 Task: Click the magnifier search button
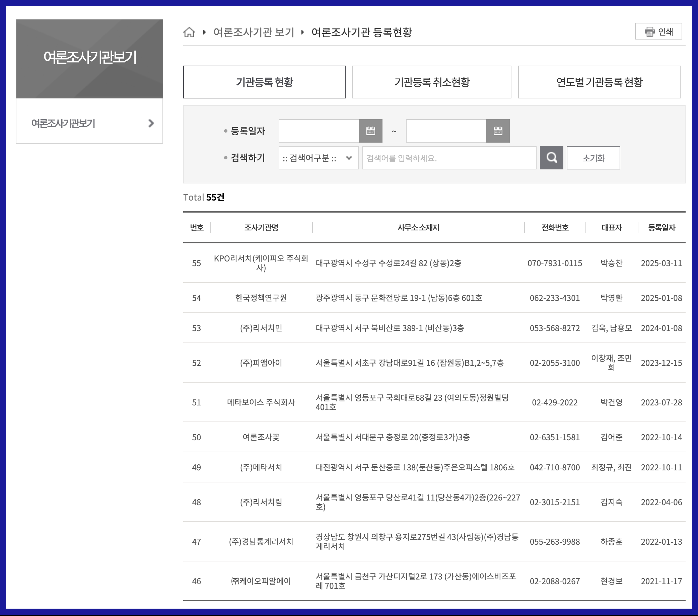click(x=551, y=158)
